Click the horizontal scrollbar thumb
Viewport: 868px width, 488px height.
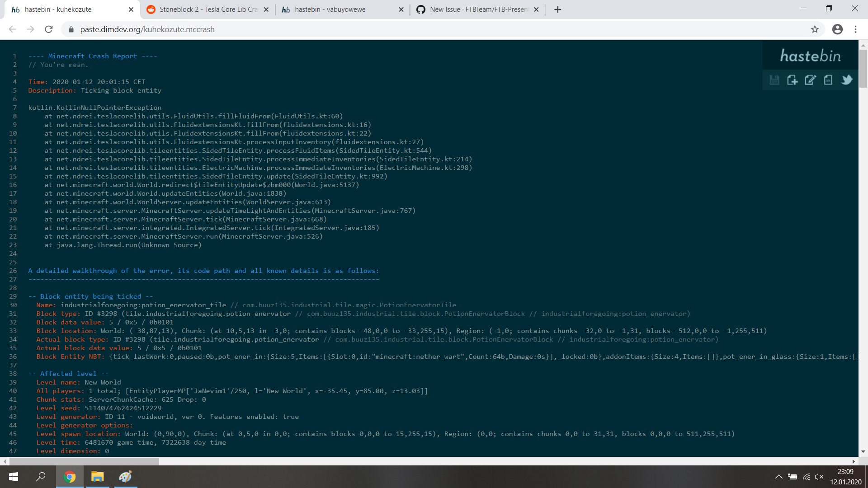[84, 461]
